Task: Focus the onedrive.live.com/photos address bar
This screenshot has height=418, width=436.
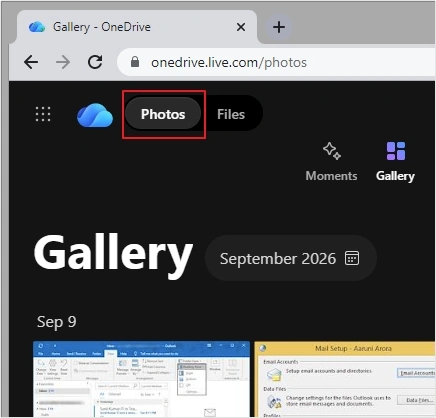Action: (276, 62)
